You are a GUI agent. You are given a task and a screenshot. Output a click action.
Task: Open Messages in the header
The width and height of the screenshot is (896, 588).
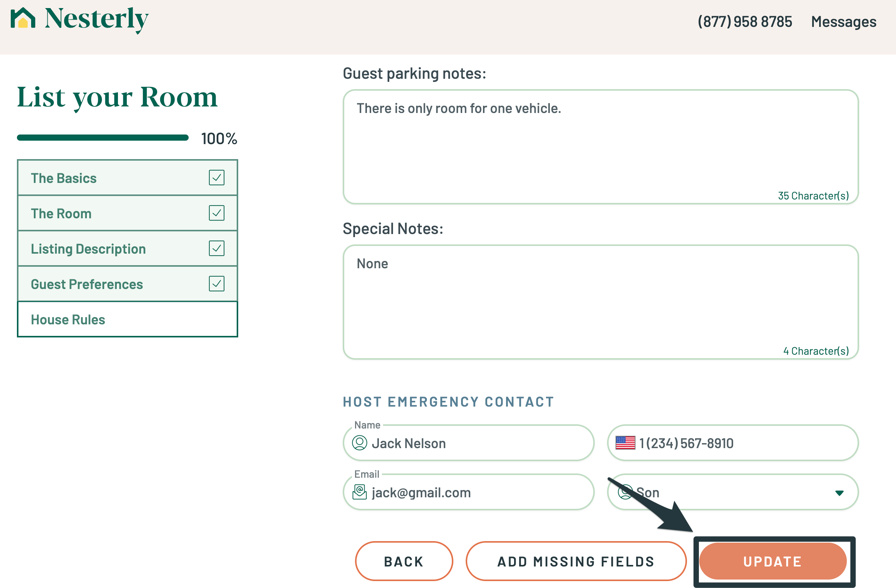click(844, 22)
